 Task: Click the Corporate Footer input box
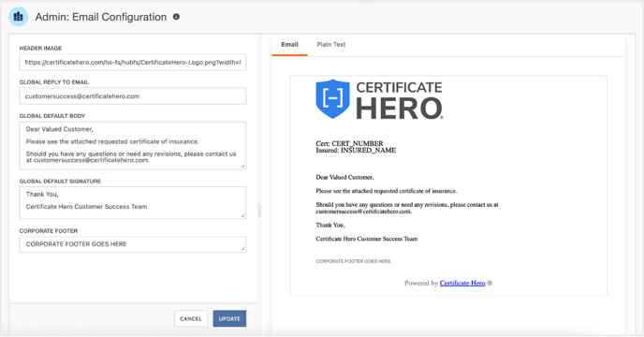[x=133, y=244]
